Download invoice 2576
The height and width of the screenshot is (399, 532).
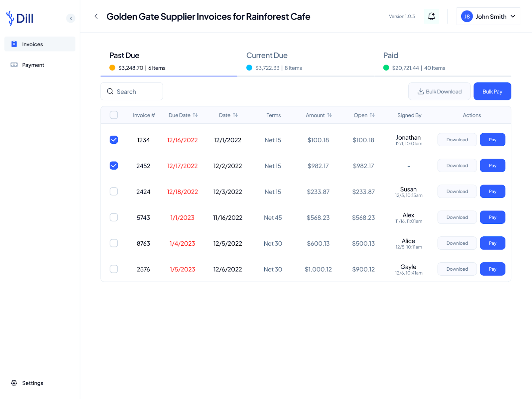coord(457,269)
